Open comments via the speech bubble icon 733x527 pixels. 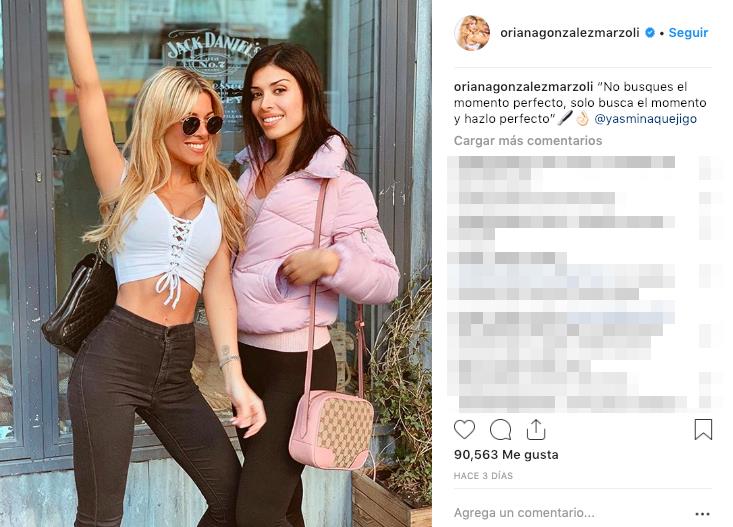point(500,429)
